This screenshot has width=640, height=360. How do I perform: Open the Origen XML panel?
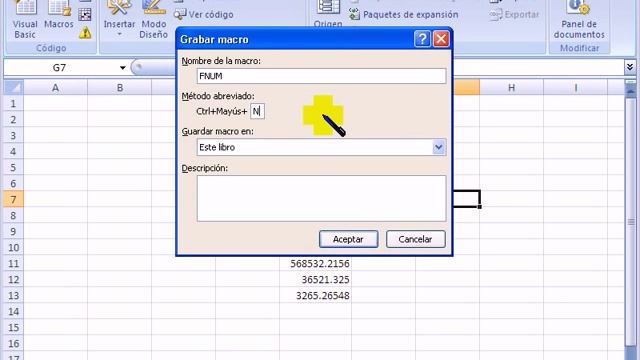pos(328,16)
